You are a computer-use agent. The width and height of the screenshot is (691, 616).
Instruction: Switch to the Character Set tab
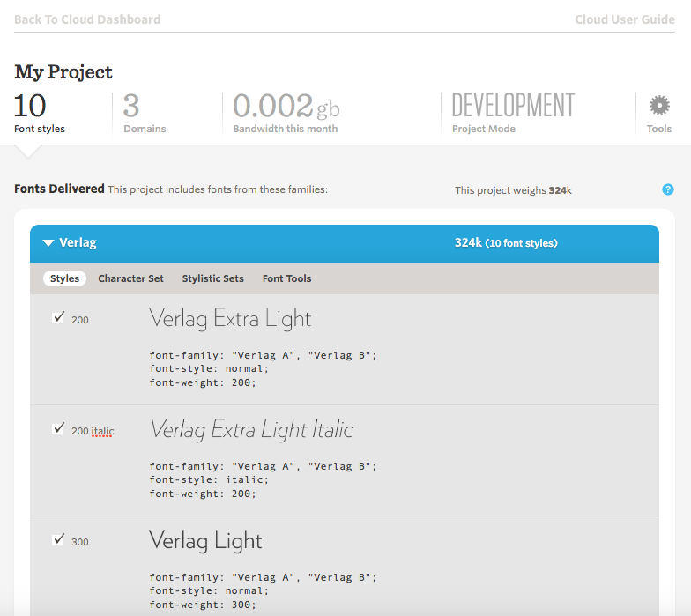[x=130, y=278]
